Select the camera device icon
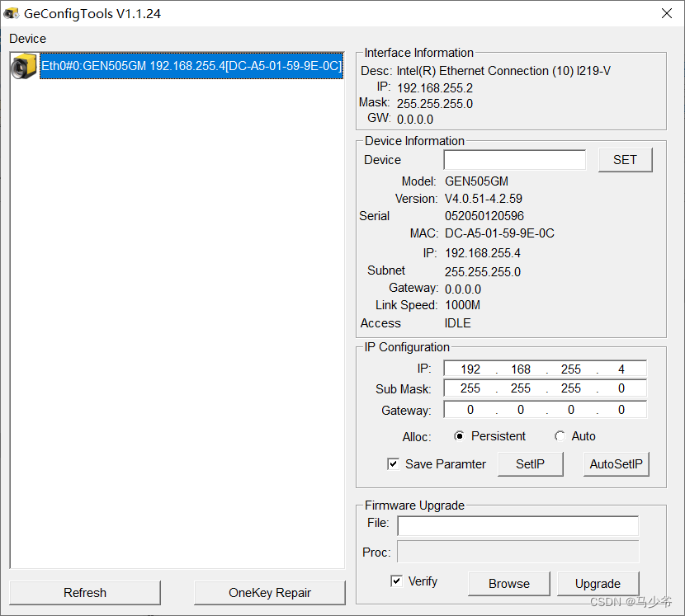This screenshot has height=616, width=685. click(x=23, y=66)
